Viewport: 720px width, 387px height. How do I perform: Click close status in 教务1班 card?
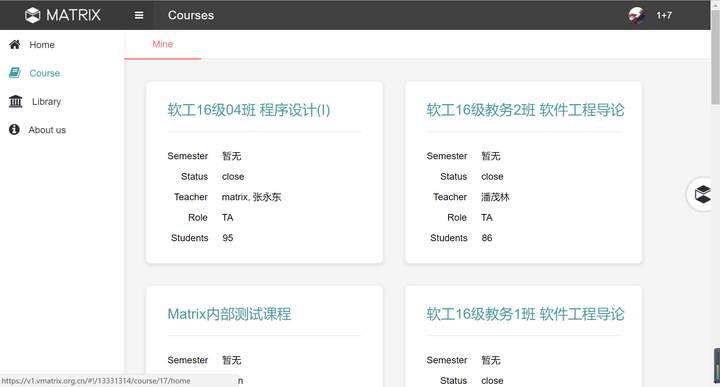[492, 381]
